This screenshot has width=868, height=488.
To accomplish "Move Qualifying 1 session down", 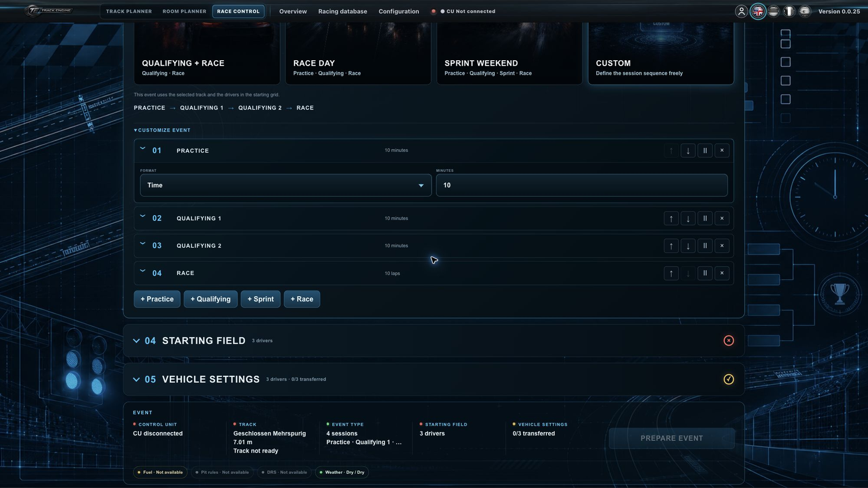I will [688, 219].
